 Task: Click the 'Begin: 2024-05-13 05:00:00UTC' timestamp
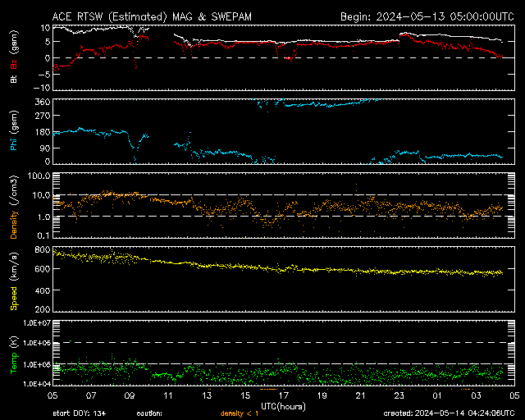[x=427, y=16]
